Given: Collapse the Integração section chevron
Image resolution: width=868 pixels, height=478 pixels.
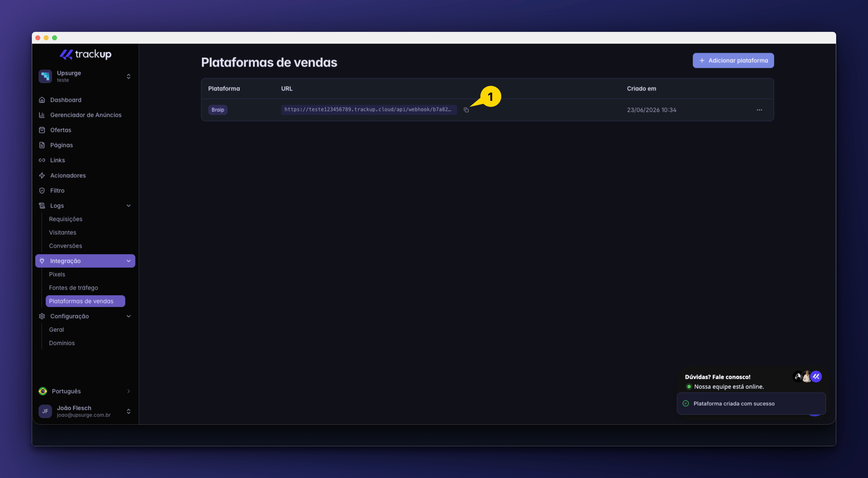Looking at the screenshot, I should click(128, 261).
